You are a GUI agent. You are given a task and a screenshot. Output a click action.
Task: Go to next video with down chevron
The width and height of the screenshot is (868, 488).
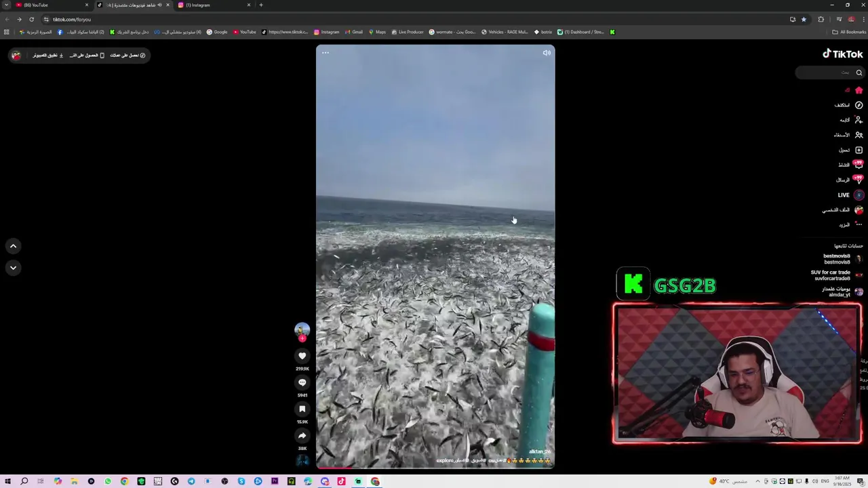click(13, 268)
